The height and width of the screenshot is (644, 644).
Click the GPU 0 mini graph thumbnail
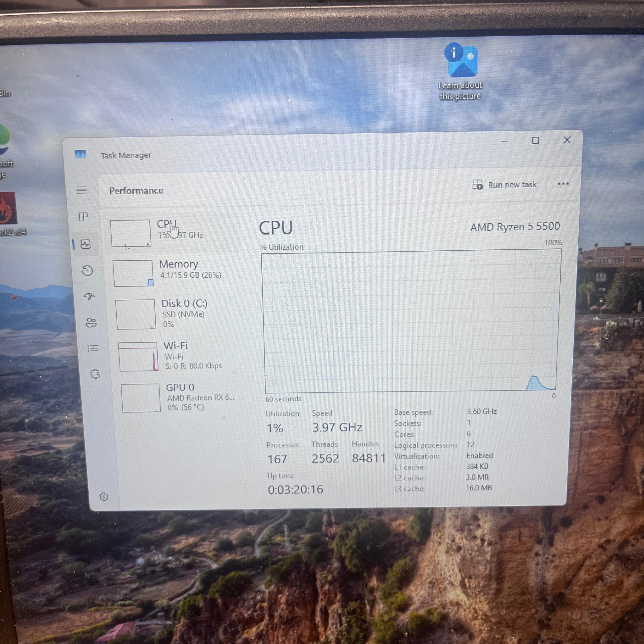coord(141,398)
